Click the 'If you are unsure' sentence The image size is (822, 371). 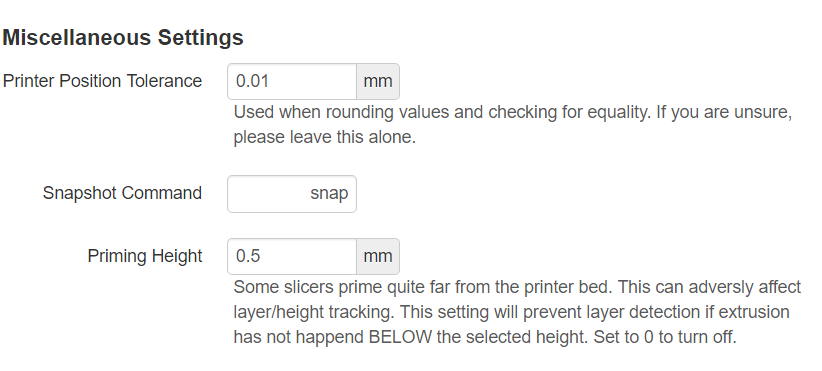coord(724,112)
